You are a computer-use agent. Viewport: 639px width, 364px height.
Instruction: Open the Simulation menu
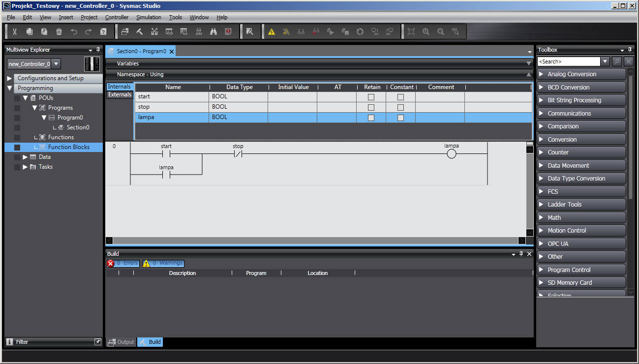[149, 17]
